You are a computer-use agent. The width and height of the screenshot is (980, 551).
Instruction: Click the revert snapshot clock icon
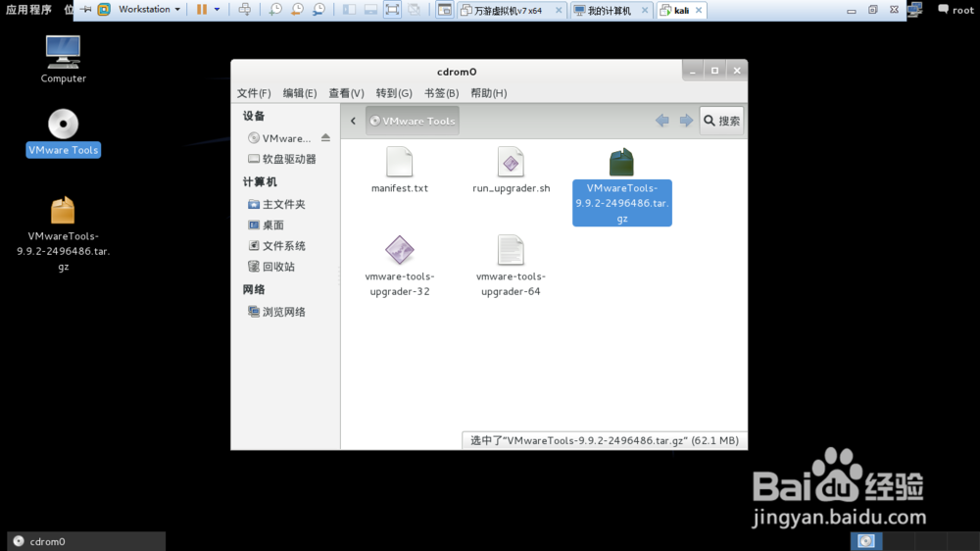point(298,10)
